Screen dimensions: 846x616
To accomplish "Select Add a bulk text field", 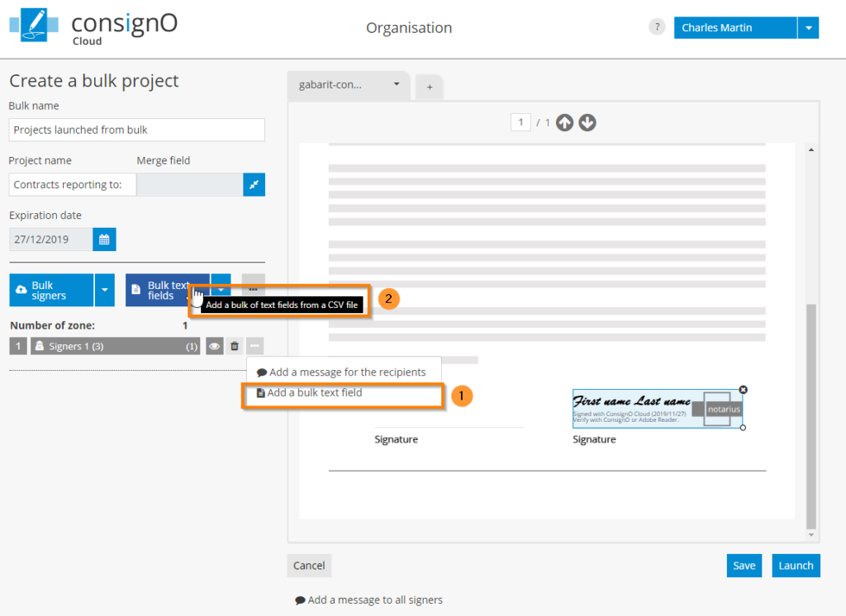I will [315, 393].
